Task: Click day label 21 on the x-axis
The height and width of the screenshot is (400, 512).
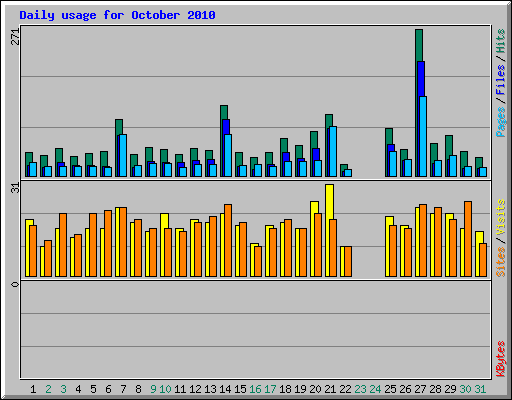Action: pyautogui.click(x=330, y=389)
